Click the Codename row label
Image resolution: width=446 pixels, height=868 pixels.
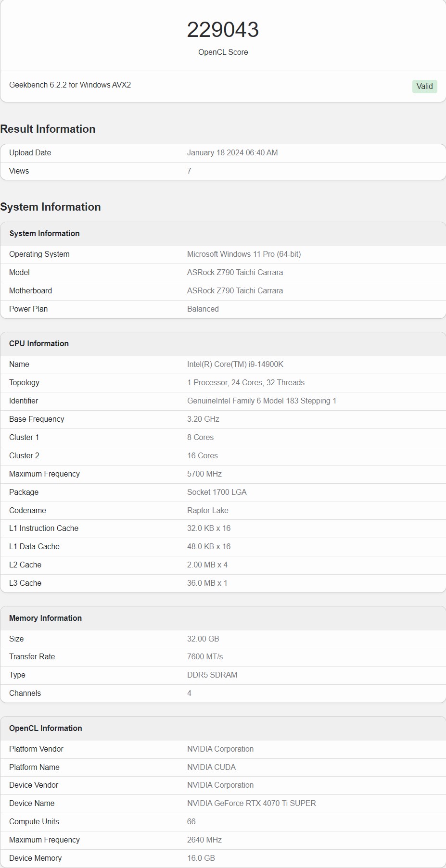coord(27,510)
